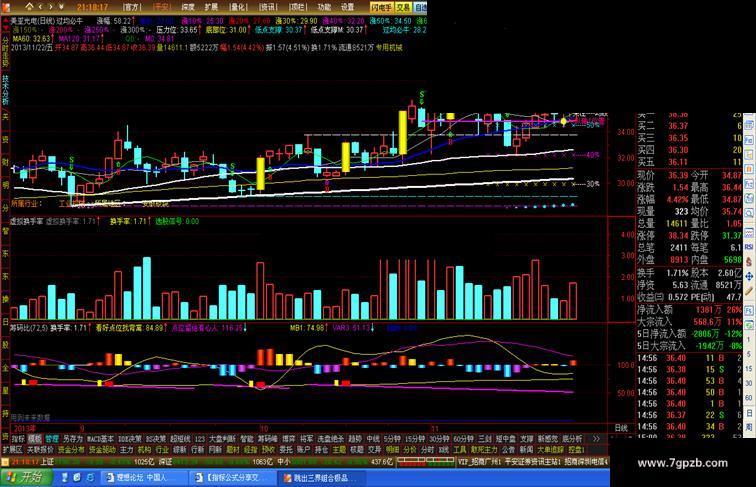Open 跳出三界 taskbar window
Viewport: 756px width, 487px height.
[322, 477]
